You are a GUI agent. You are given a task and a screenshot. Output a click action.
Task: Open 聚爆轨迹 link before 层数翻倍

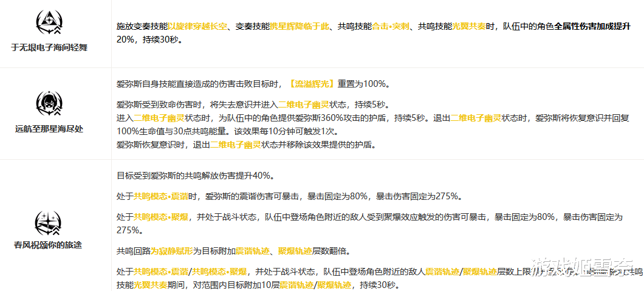pyautogui.click(x=295, y=250)
